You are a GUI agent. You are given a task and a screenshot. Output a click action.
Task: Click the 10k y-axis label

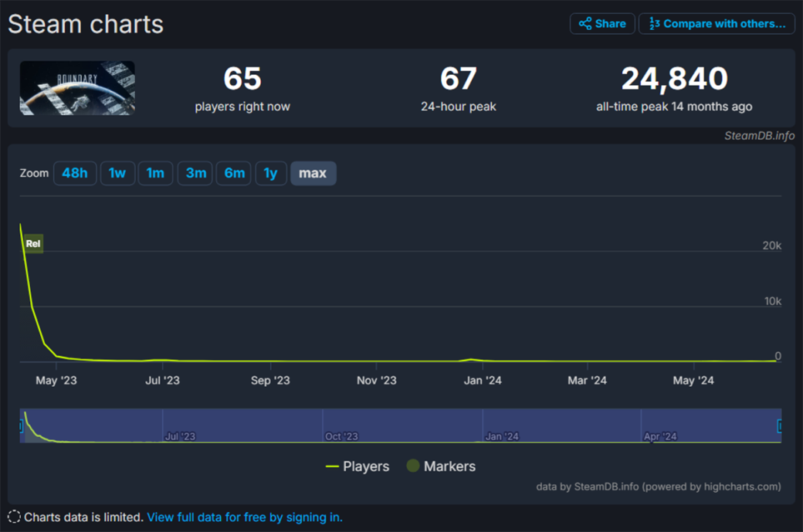(x=773, y=301)
